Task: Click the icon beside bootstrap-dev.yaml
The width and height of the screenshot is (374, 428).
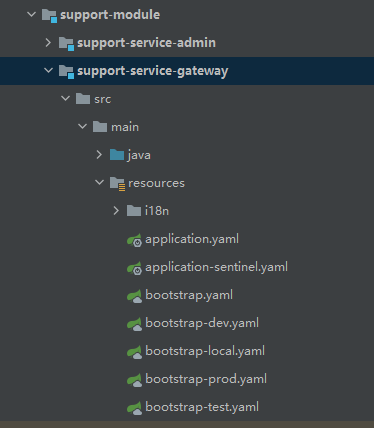Action: [x=135, y=324]
